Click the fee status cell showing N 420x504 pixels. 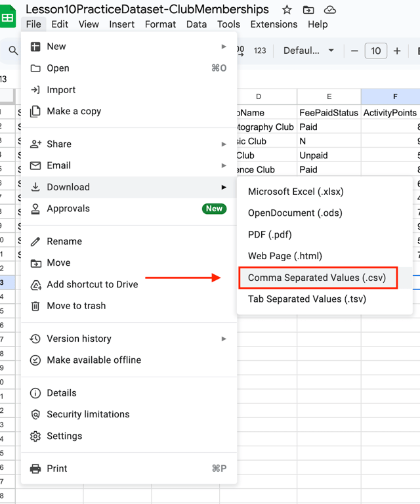[x=329, y=142]
